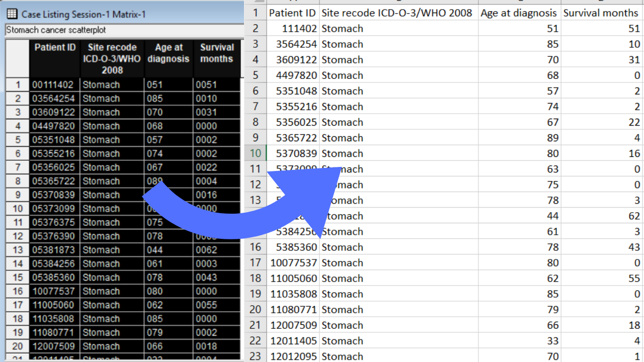The image size is (644, 362).
Task: Click Patient ID 05356025 in Case Listing
Action: [x=55, y=167]
